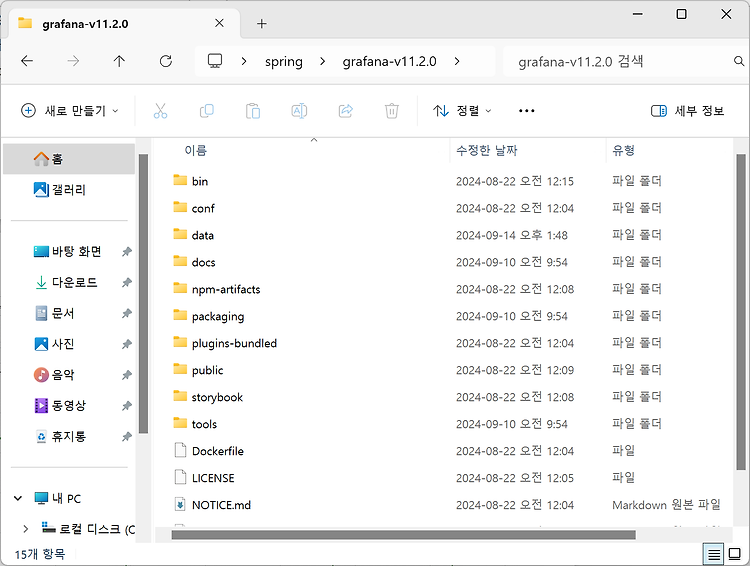The width and height of the screenshot is (750, 566).
Task: Click pin icon beside 동영상
Action: [126, 406]
